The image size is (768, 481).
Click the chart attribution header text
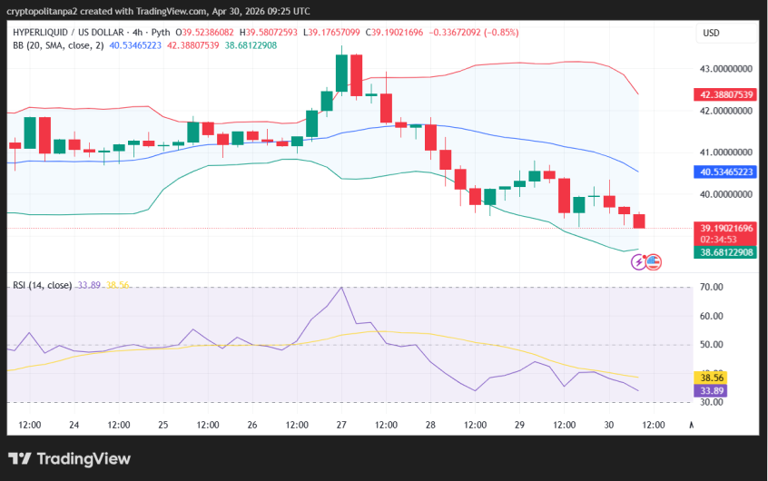[158, 11]
